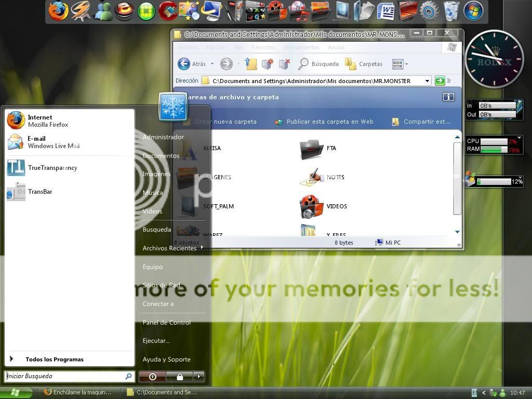532x399 pixels.
Task: Click the lock button in Start menu
Action: tap(180, 377)
